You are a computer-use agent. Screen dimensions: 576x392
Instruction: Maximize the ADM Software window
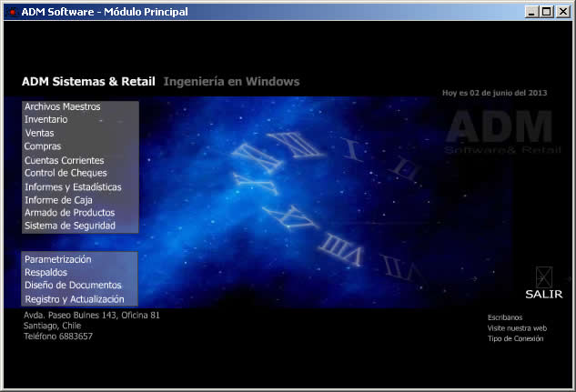(547, 12)
